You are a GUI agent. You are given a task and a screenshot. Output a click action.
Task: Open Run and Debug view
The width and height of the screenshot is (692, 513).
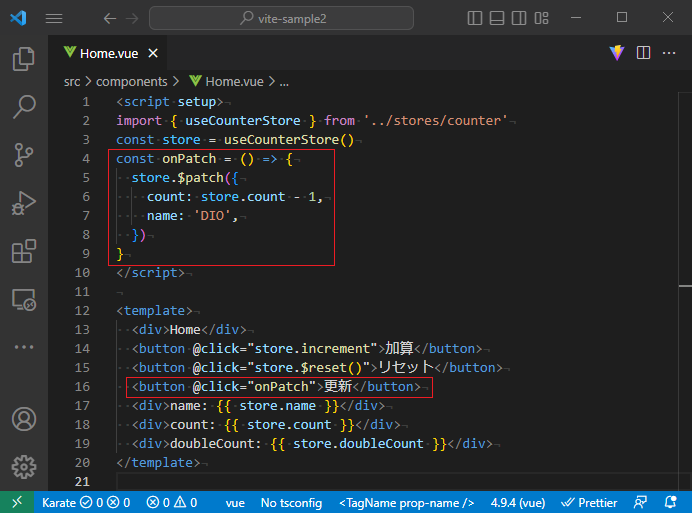click(24, 203)
